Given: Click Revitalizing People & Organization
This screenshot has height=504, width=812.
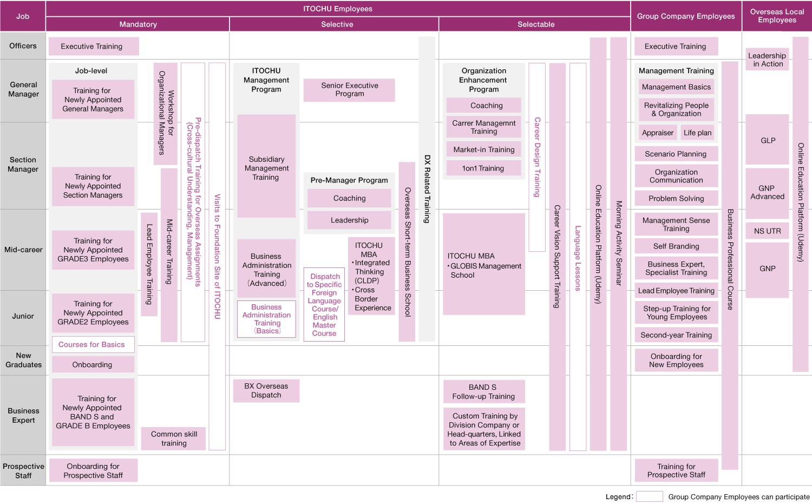Looking at the screenshot, I should pos(676,109).
